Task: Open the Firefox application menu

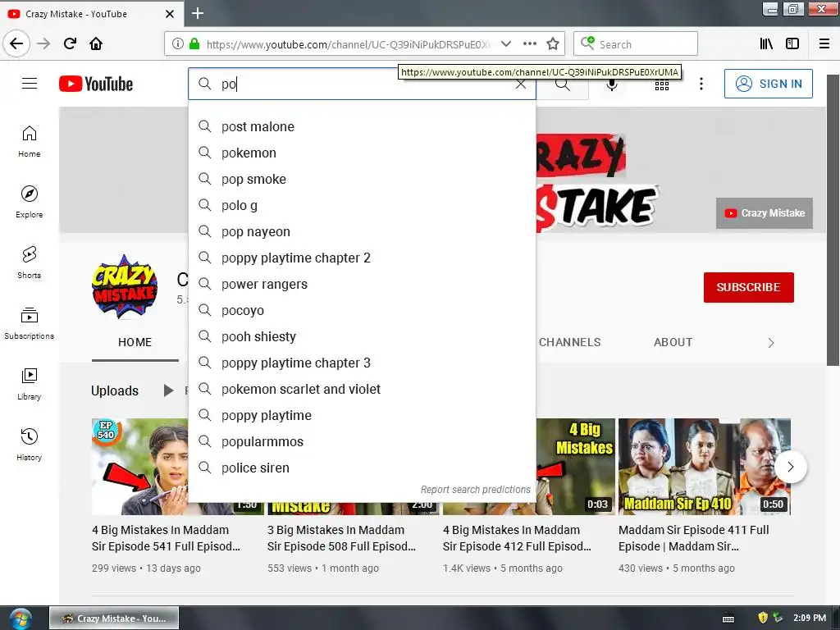Action: (x=824, y=44)
